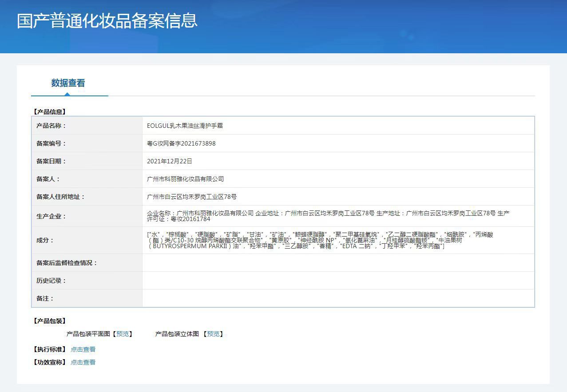The image size is (567, 392).
Task: Click the product name EOLGUL乳木果油丝滑护手霜
Action: coord(185,126)
